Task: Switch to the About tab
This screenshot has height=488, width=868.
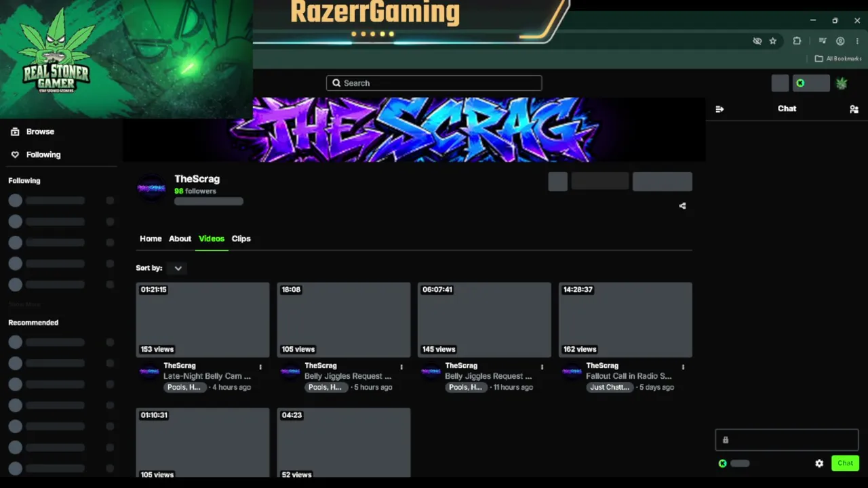Action: tap(180, 239)
